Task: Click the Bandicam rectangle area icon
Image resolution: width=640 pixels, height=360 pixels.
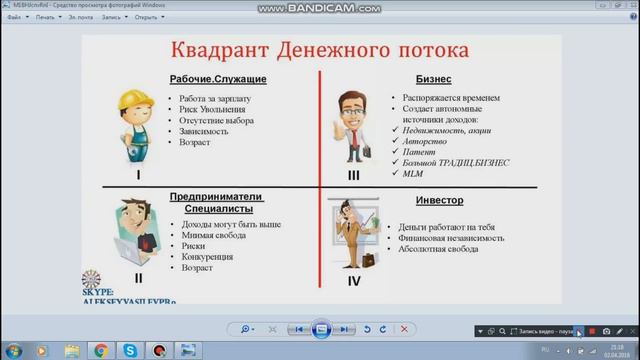Action: pyautogui.click(x=513, y=331)
